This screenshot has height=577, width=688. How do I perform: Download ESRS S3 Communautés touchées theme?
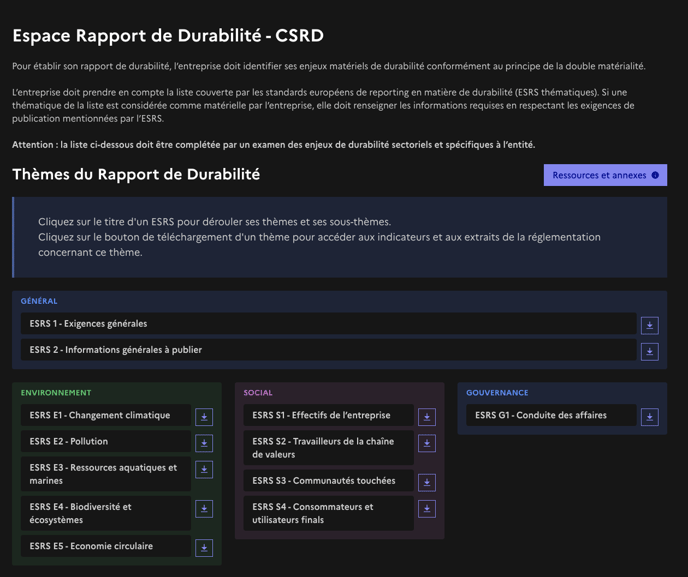(427, 482)
